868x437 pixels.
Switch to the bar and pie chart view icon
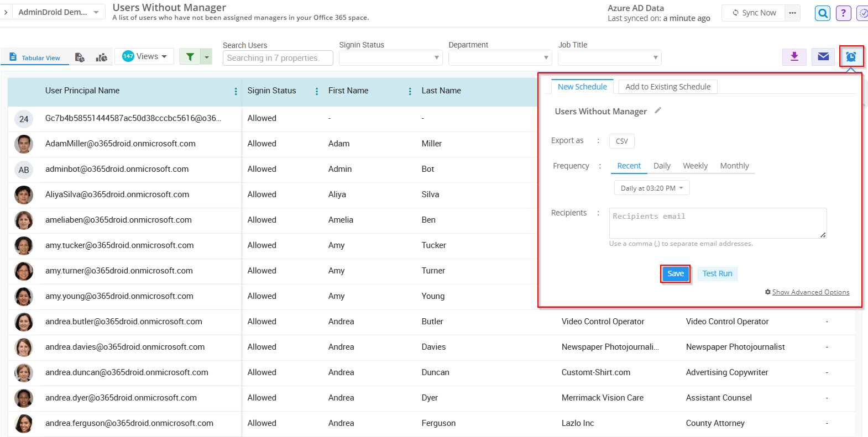[x=102, y=57]
